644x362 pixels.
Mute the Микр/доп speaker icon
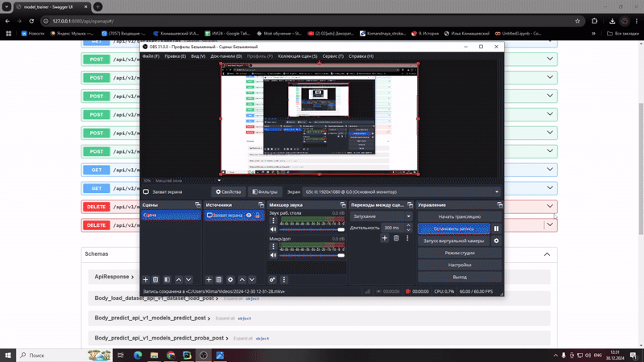pyautogui.click(x=273, y=255)
